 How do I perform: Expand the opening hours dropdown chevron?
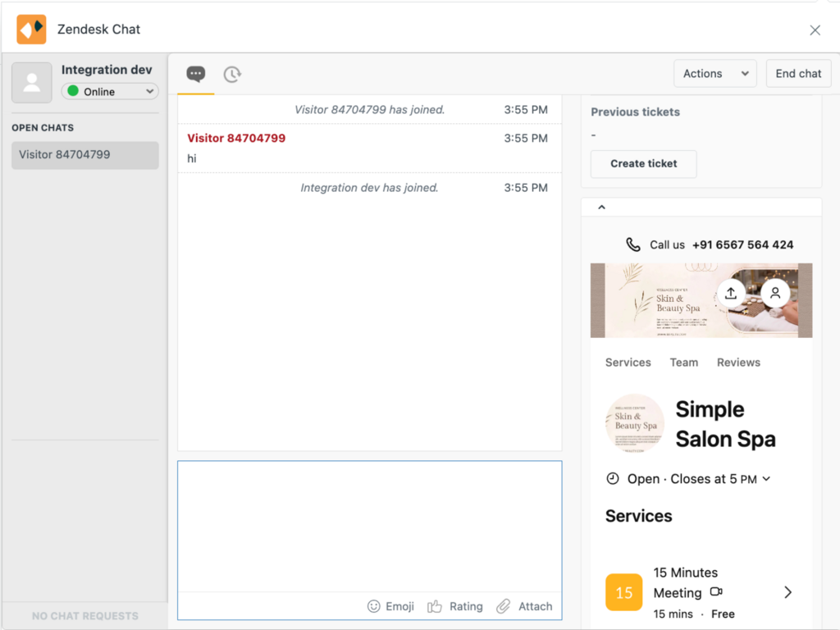click(x=766, y=479)
